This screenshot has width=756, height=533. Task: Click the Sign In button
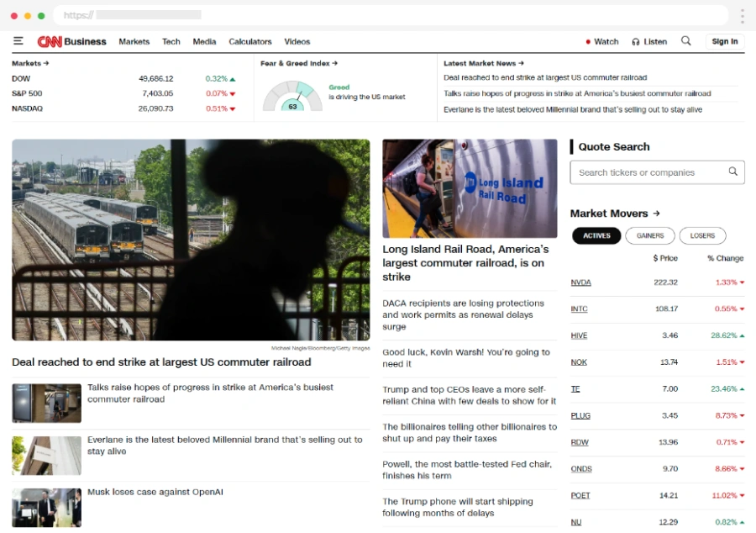point(725,41)
